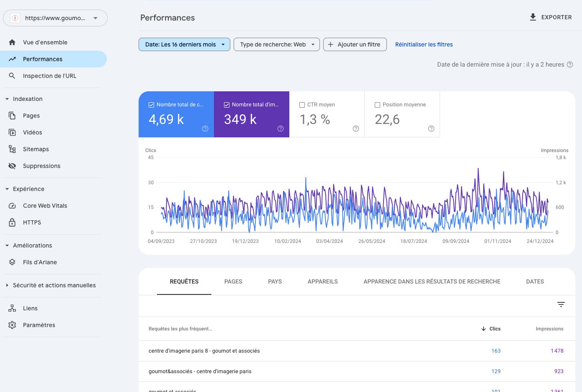
Task: Switch to the PAGES tab
Action: pos(233,281)
